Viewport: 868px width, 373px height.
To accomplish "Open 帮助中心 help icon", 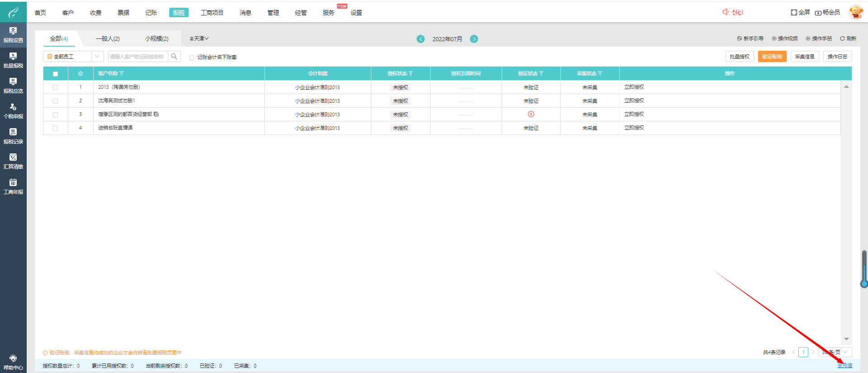I will click(x=13, y=362).
